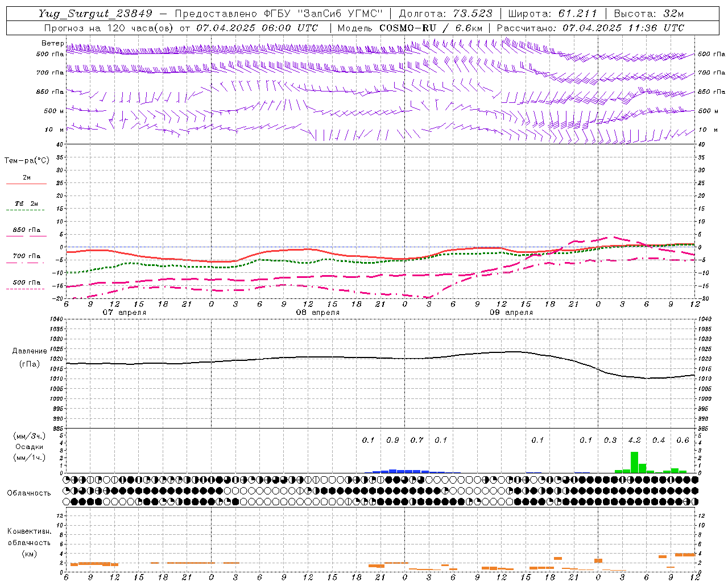The image size is (728, 582).
Task: Click the station title Yug_Surgut_23849
Action: [95, 14]
